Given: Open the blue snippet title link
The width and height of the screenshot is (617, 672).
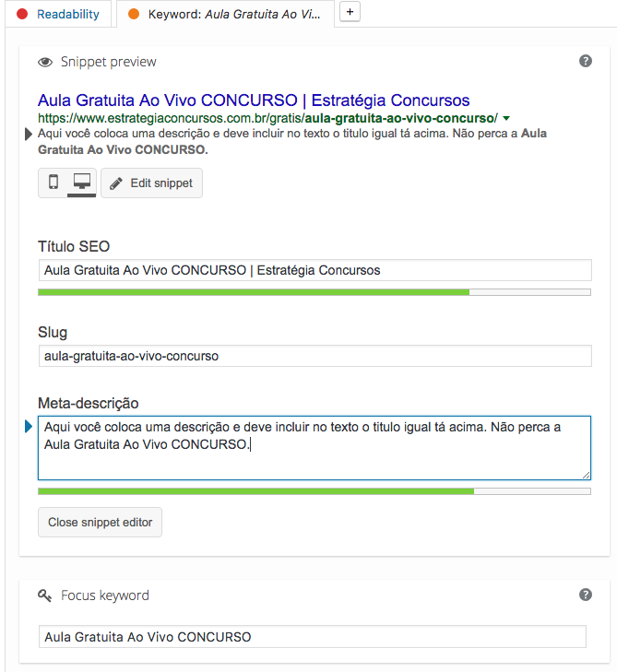Looking at the screenshot, I should 254,100.
